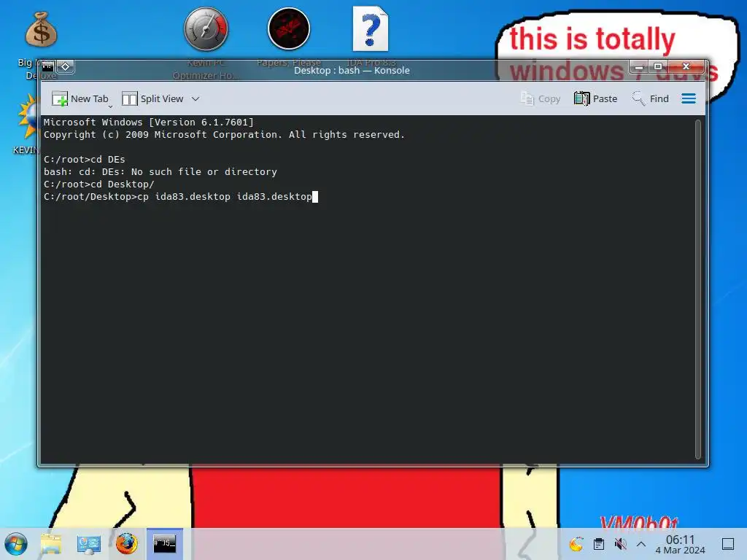Open the clock showing 06:11

coord(681,544)
